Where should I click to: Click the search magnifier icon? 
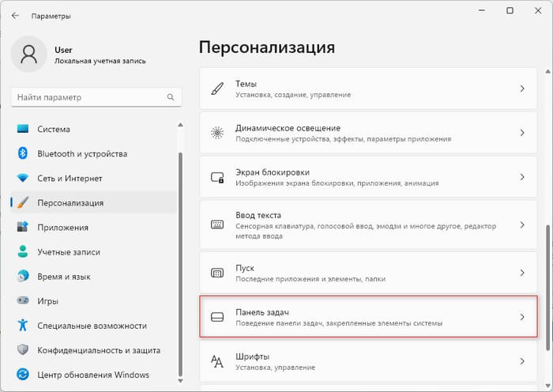click(171, 97)
